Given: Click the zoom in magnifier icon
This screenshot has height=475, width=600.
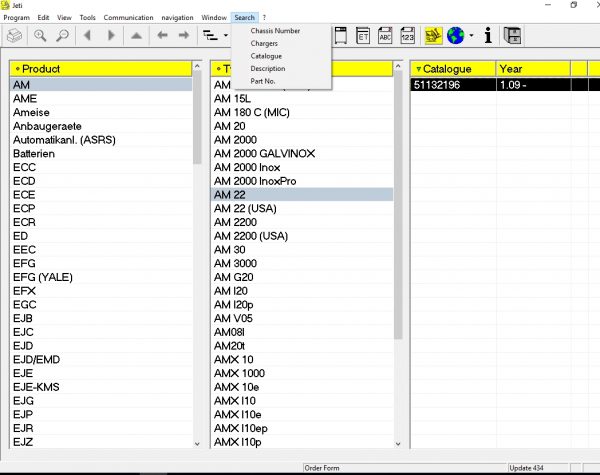Looking at the screenshot, I should pyautogui.click(x=40, y=36).
